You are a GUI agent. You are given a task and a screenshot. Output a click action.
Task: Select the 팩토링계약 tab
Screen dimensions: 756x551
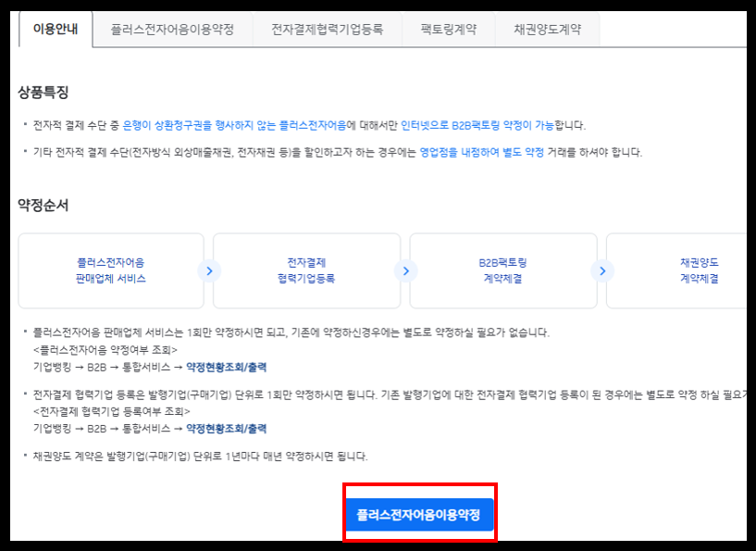(x=449, y=30)
